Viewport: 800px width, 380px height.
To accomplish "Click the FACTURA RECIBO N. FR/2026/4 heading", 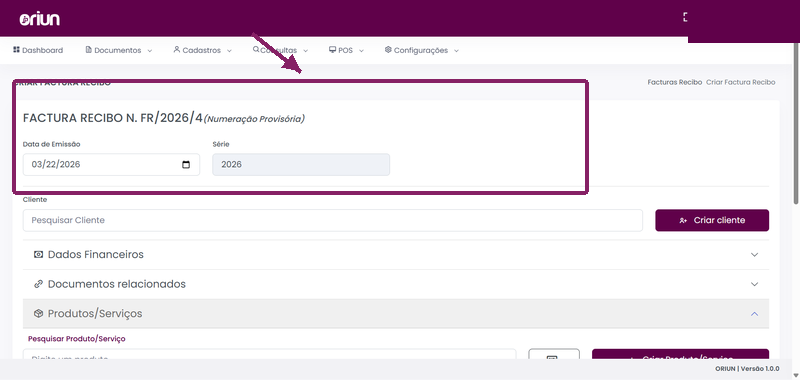I will click(113, 118).
